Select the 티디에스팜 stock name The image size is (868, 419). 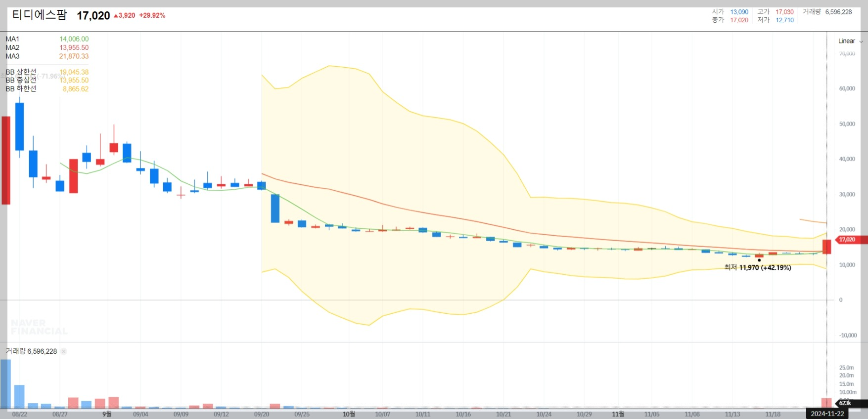click(40, 15)
